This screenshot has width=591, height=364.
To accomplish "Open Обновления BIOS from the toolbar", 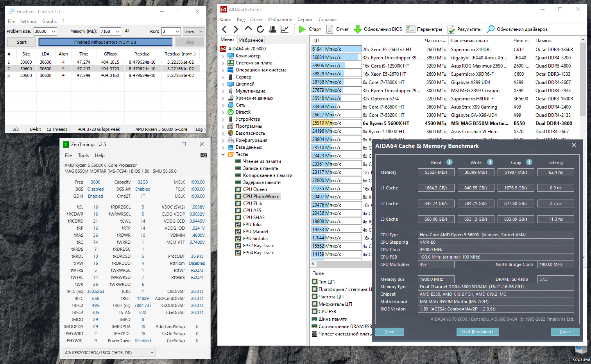I will point(378,29).
